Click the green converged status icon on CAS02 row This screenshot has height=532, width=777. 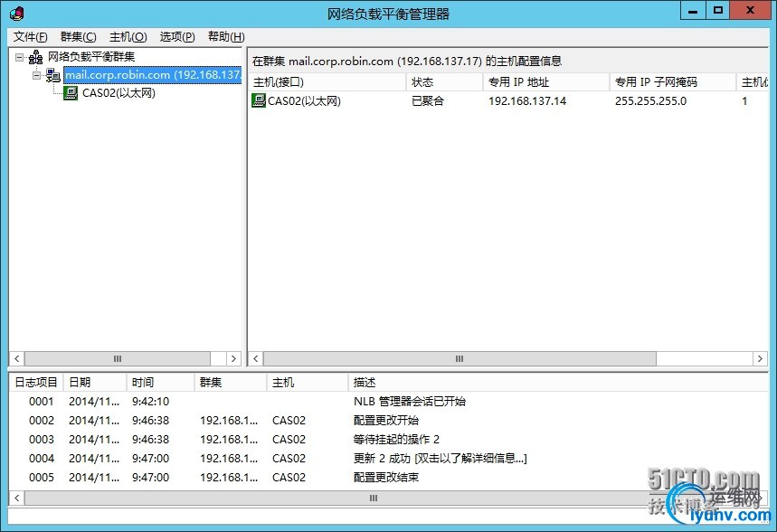coord(258,101)
